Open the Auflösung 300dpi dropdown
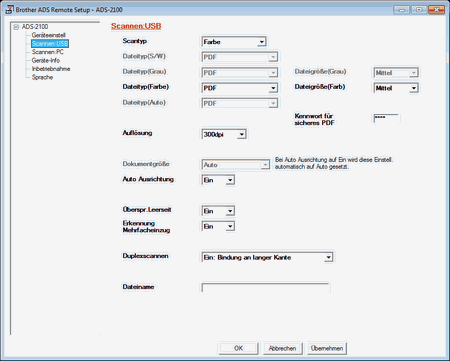The height and width of the screenshot is (361, 450). click(x=224, y=134)
